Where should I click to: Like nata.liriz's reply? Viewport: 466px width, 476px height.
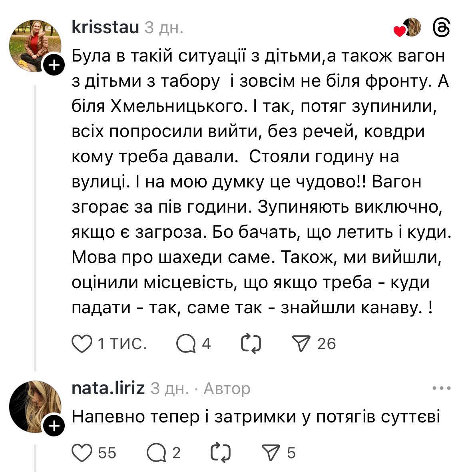point(83,453)
